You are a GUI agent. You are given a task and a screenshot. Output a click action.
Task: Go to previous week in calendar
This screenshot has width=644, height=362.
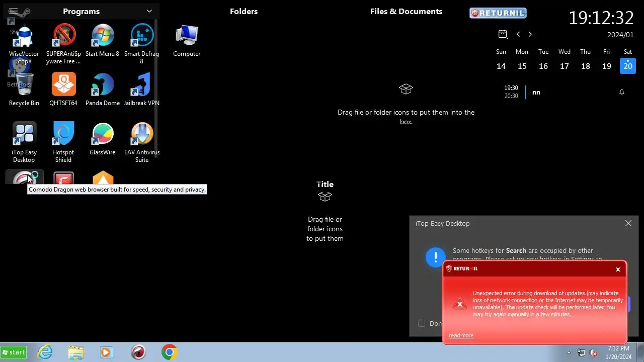(518, 34)
